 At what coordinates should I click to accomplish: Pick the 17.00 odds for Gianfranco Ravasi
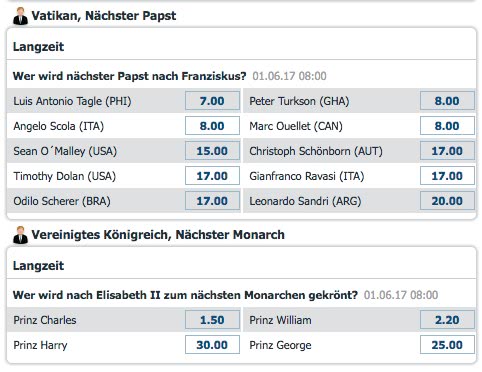tap(447, 176)
